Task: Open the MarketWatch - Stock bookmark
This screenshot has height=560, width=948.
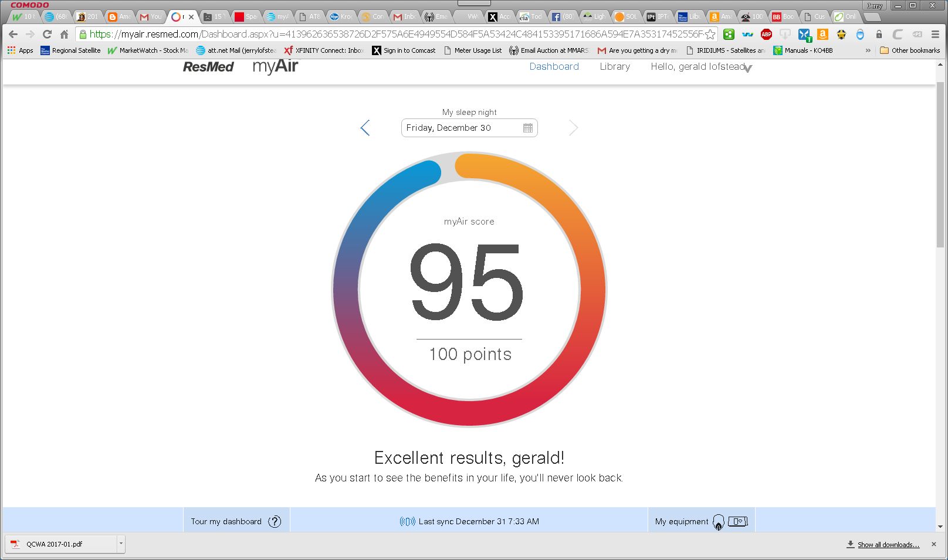Action: [x=148, y=50]
